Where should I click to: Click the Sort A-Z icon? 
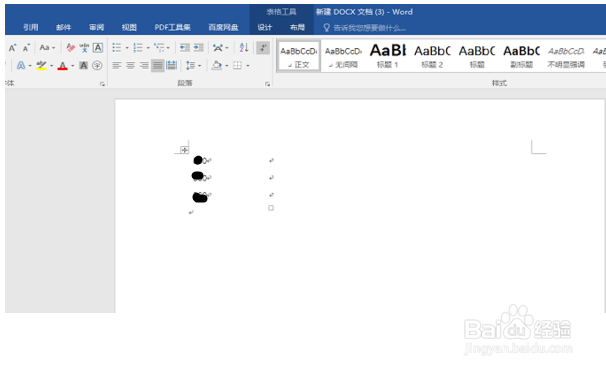pos(244,48)
